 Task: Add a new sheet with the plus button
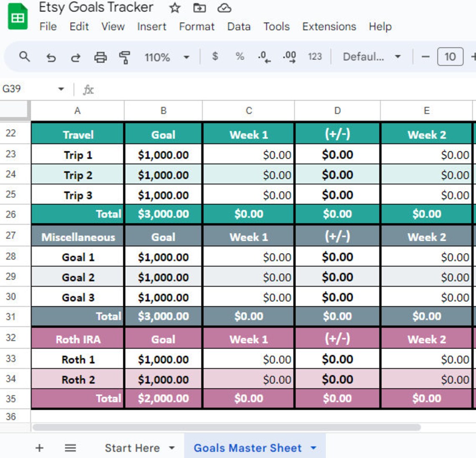click(x=39, y=448)
